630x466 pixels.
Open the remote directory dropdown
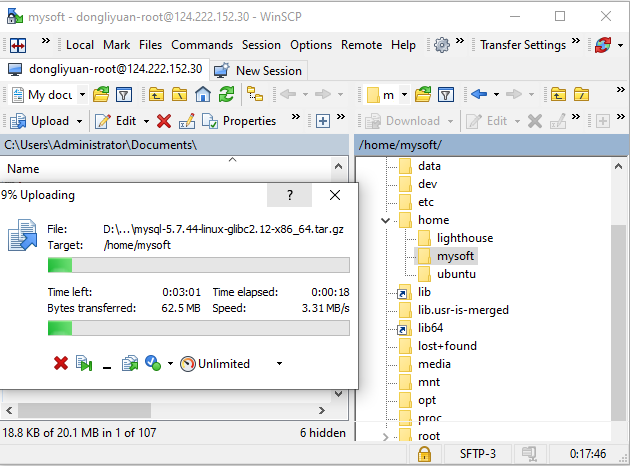pyautogui.click(x=405, y=95)
